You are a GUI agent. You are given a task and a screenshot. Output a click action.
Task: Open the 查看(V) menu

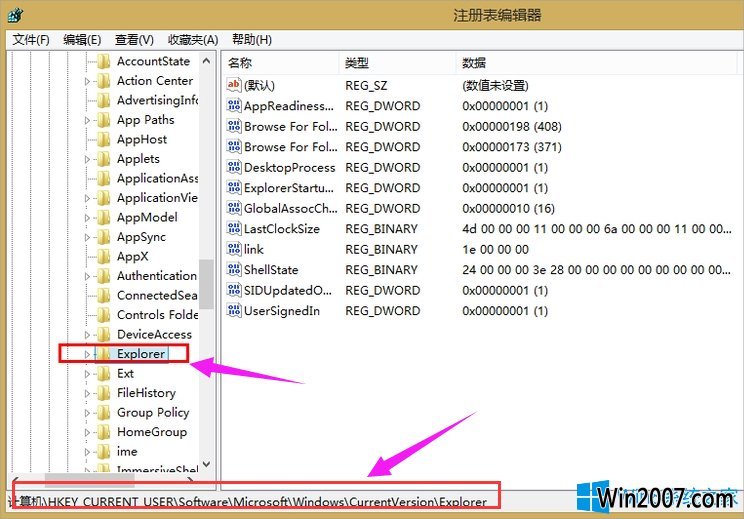134,39
